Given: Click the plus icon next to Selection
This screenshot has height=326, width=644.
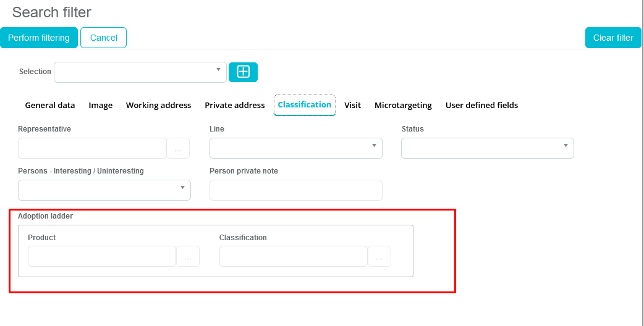Looking at the screenshot, I should [243, 72].
